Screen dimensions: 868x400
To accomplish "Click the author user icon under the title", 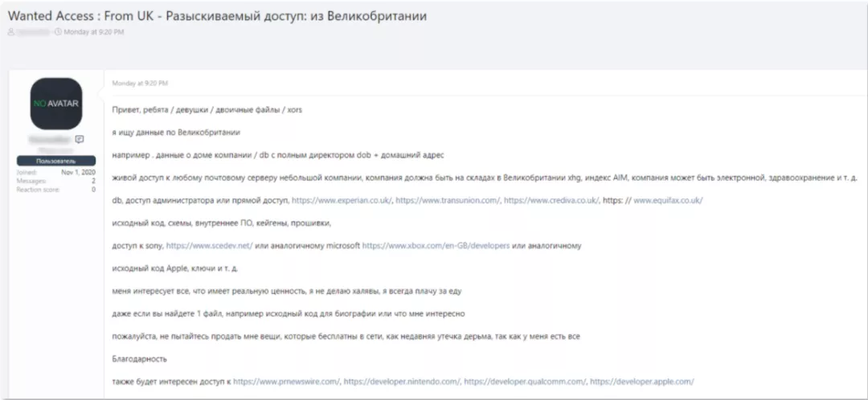I will click(10, 31).
